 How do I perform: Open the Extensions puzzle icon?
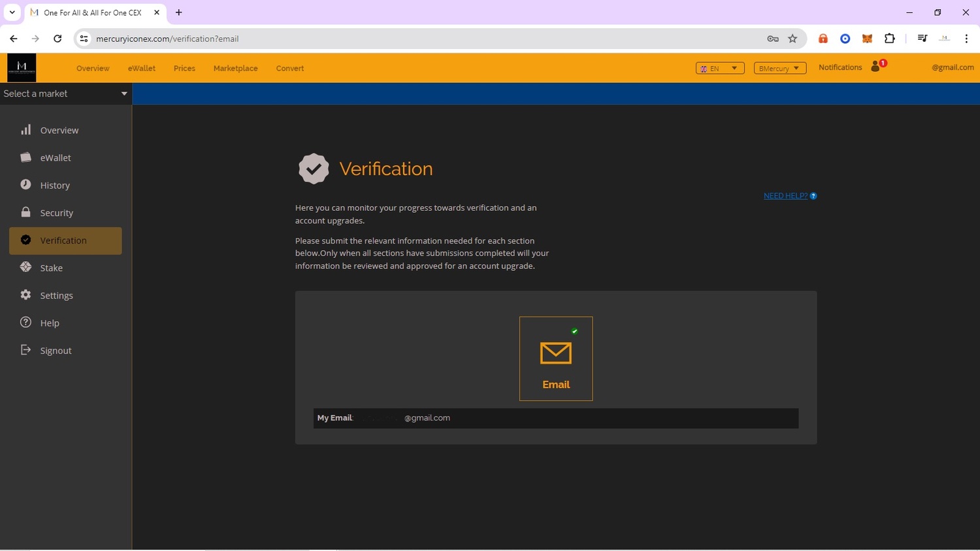[889, 39]
